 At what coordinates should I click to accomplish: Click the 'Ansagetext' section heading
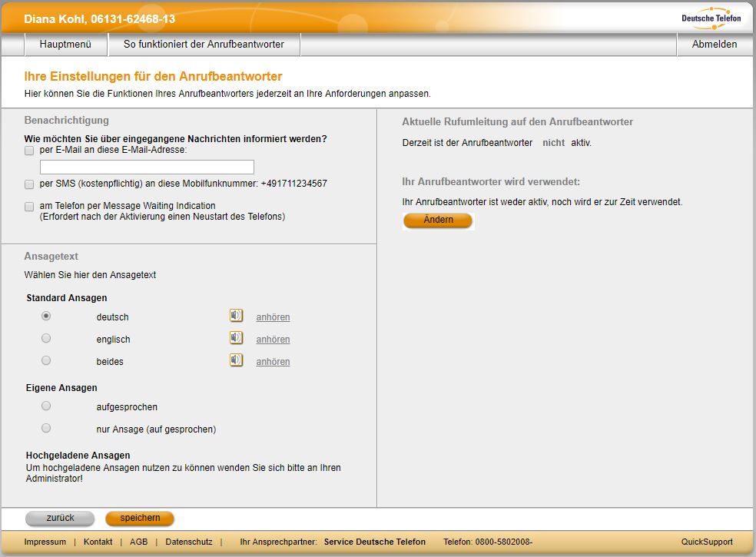[x=51, y=257]
